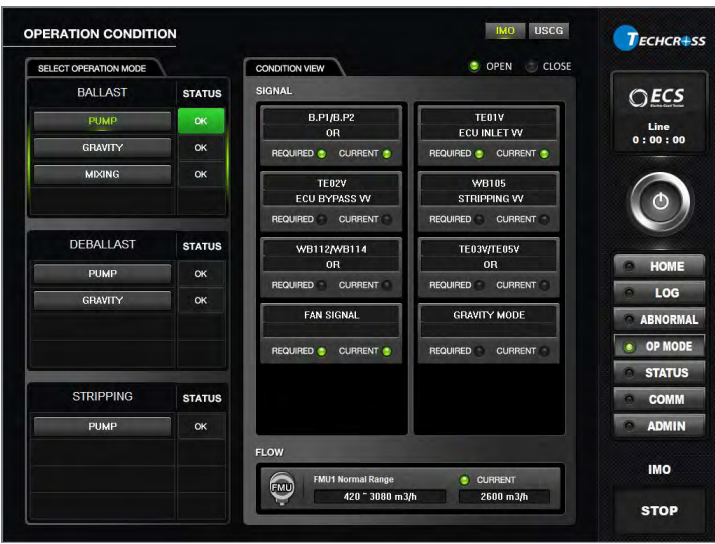Click OK status for Deballast Pump
This screenshot has height=544, width=715.
click(201, 274)
